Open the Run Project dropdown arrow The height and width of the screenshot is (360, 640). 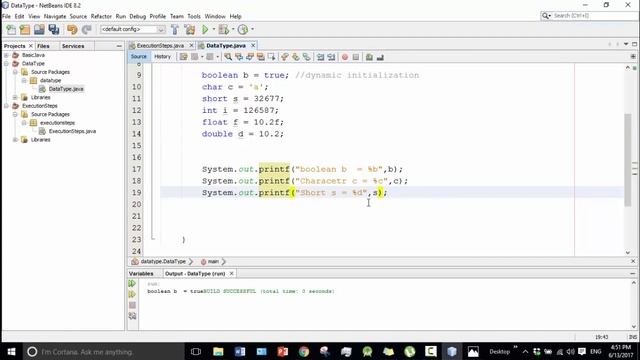pyautogui.click(x=213, y=29)
